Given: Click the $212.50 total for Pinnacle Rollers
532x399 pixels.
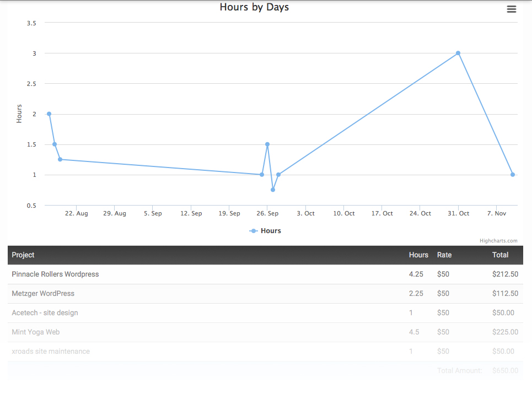Looking at the screenshot, I should point(505,274).
